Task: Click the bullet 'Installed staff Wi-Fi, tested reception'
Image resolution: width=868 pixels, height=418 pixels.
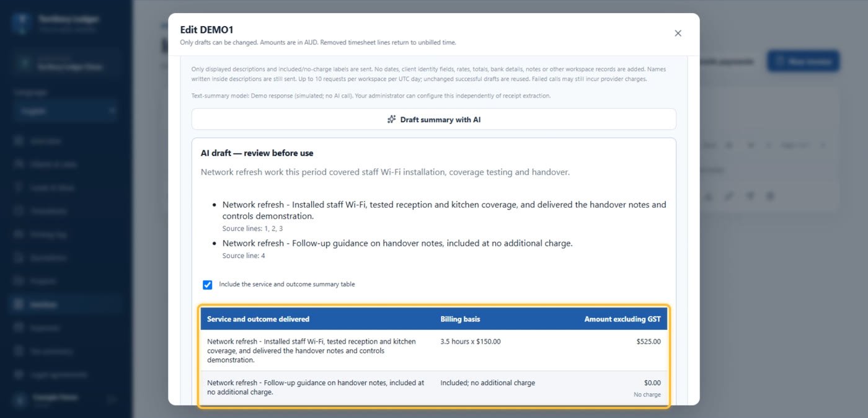Action: [x=444, y=210]
